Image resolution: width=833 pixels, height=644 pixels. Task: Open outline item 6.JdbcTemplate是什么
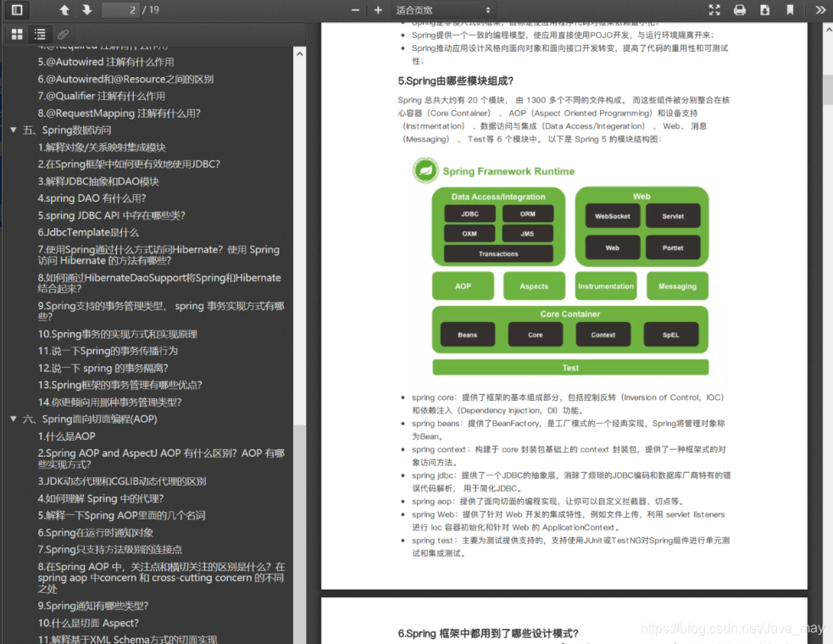(x=88, y=232)
